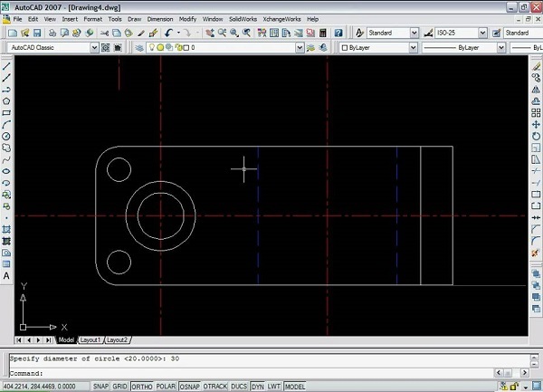Click the Help question mark icon
The height and width of the screenshot is (392, 543).
point(338,33)
